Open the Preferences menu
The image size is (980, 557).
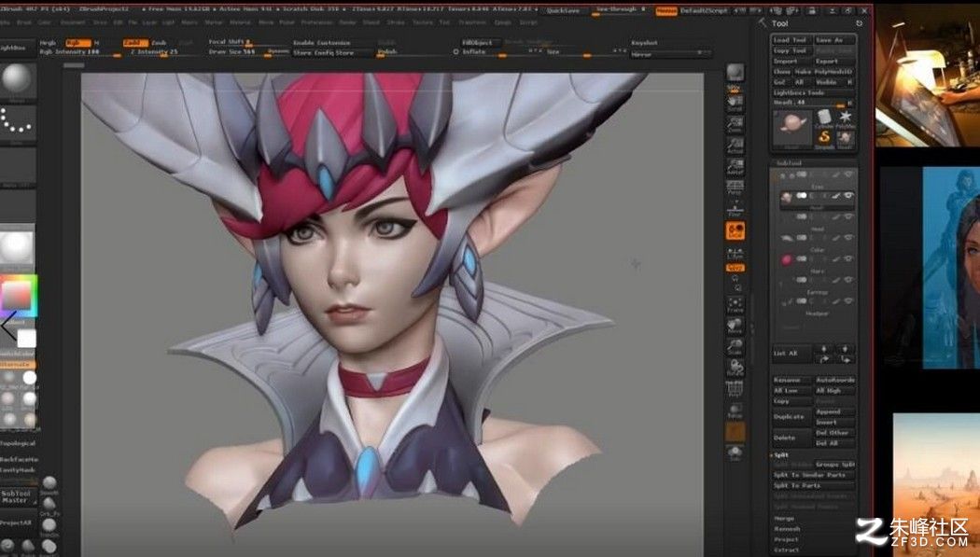pyautogui.click(x=315, y=21)
